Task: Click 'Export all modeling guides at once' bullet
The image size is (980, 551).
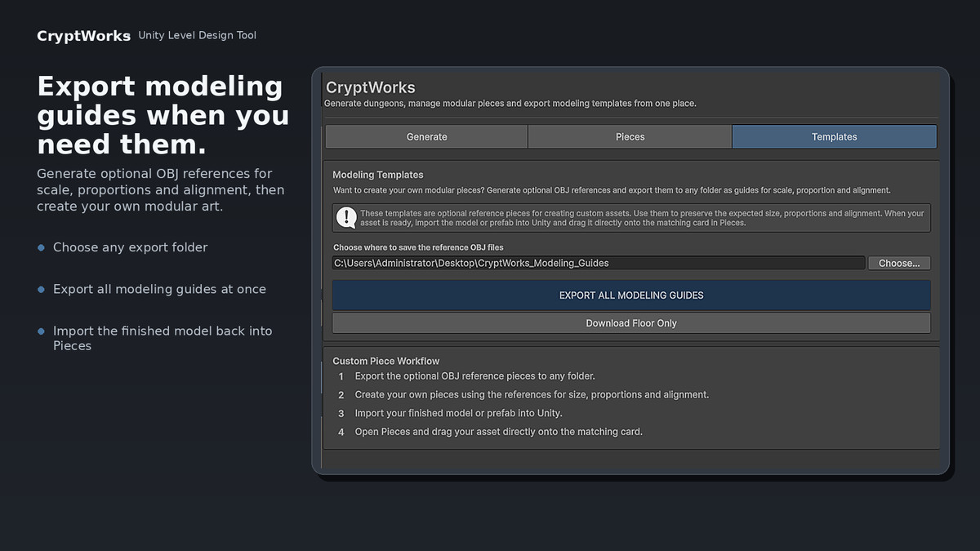Action: (159, 289)
